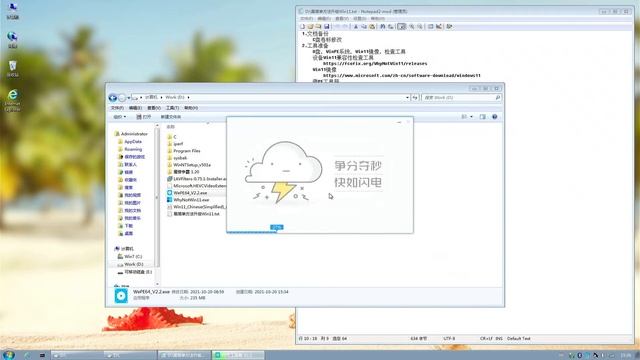
Task: Open Notepad2's 设置 menu
Action: click(360, 19)
